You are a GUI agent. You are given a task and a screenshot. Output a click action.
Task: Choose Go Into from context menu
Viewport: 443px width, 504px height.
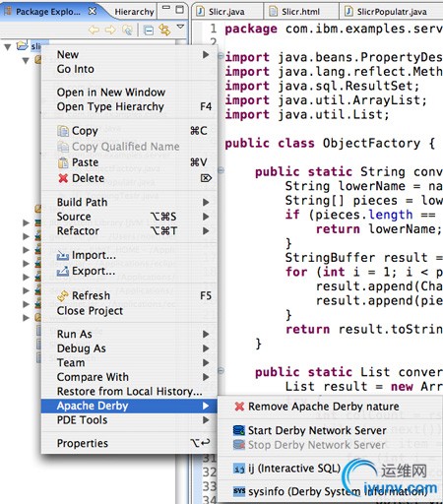click(x=129, y=69)
